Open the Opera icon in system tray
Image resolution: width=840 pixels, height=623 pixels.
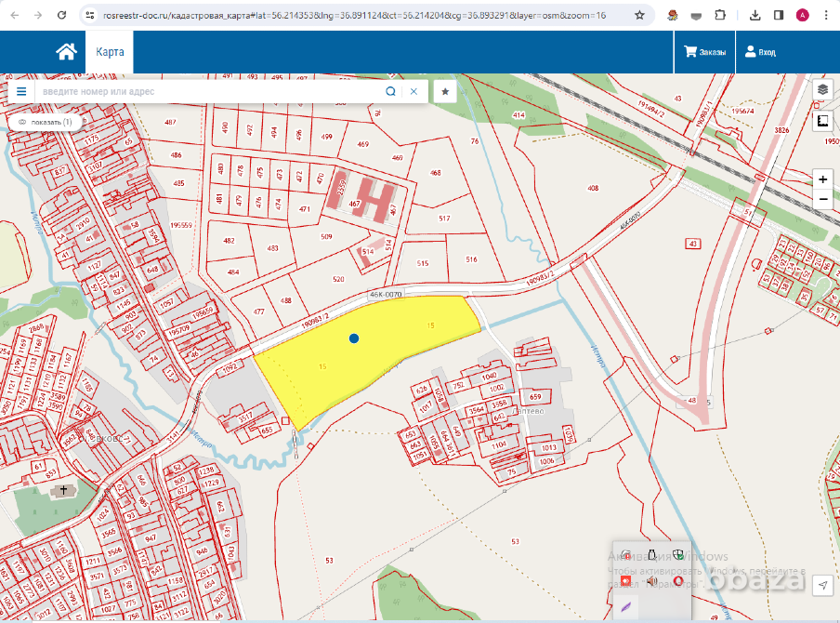pyautogui.click(x=678, y=581)
